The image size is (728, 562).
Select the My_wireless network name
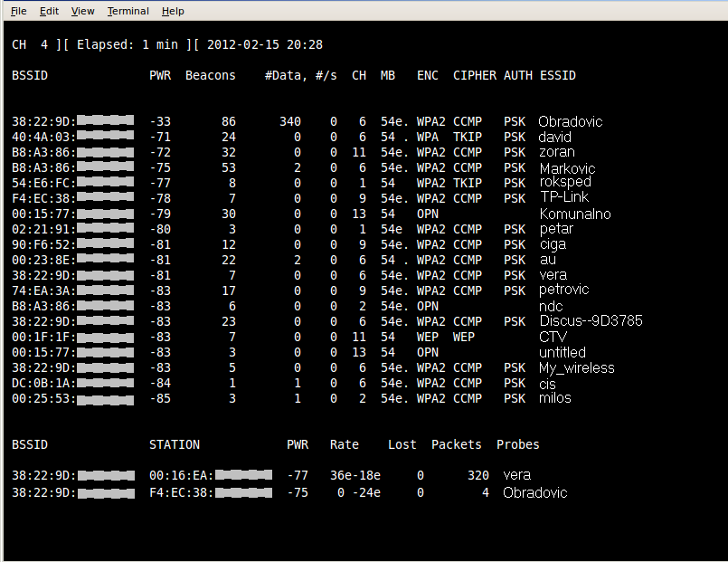pyautogui.click(x=576, y=368)
